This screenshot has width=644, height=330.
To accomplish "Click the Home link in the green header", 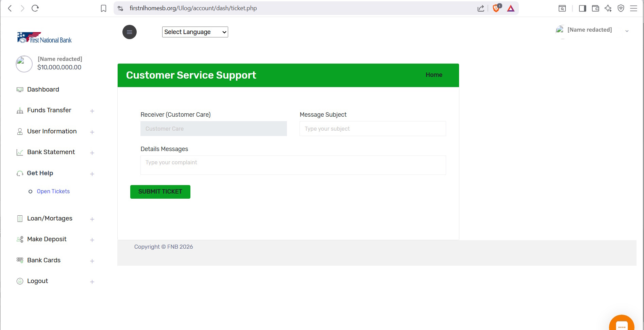I will pyautogui.click(x=434, y=75).
